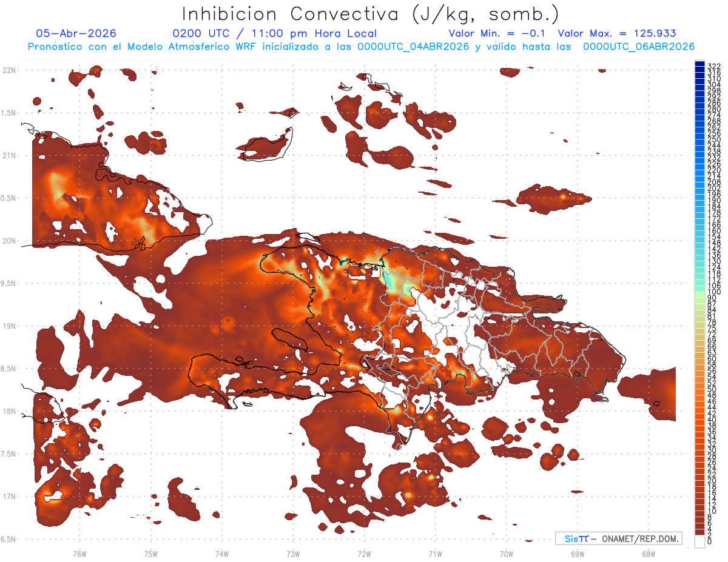The width and height of the screenshot is (728, 562).
Task: Select the 05-Abr-2026 date label
Action: (x=76, y=33)
